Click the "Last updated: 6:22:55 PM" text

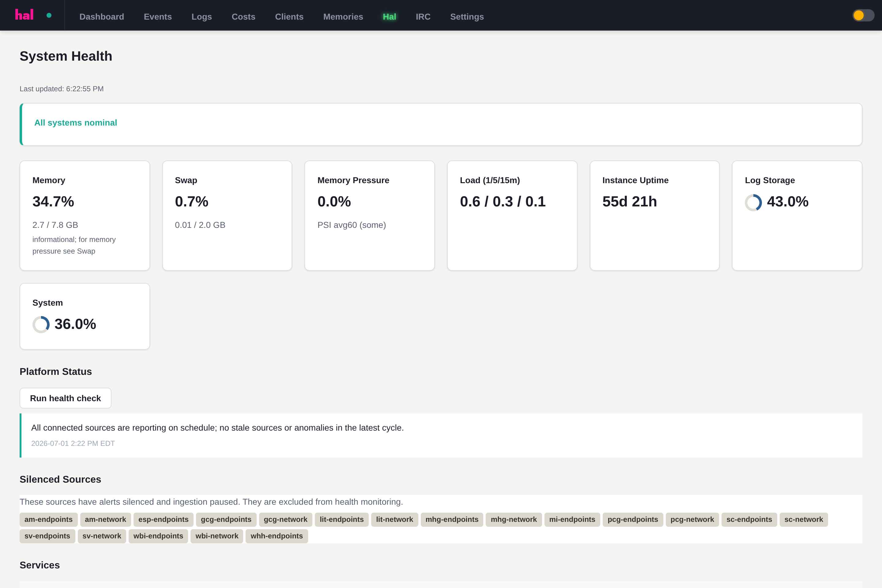pyautogui.click(x=62, y=89)
